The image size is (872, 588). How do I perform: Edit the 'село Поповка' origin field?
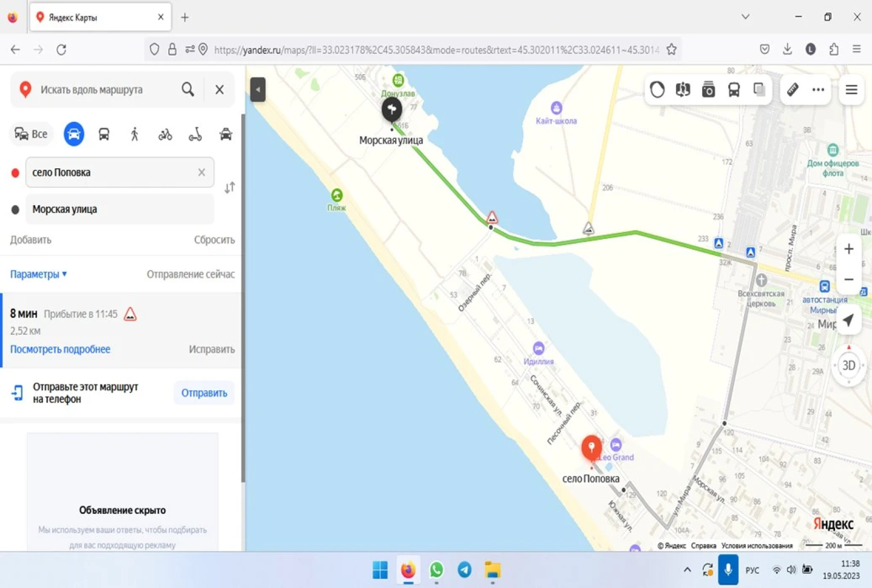point(120,172)
